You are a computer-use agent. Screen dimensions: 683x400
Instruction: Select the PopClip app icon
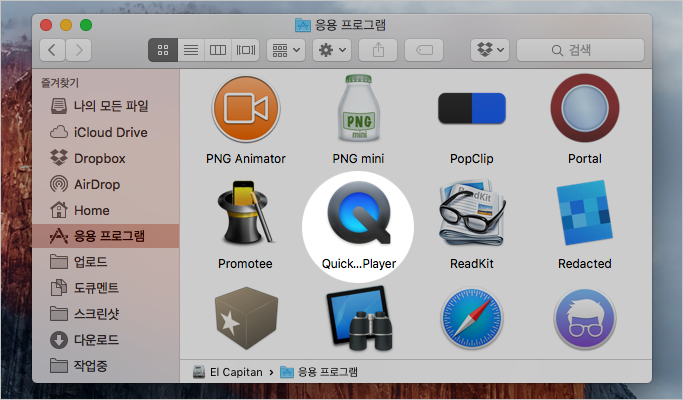click(x=472, y=108)
